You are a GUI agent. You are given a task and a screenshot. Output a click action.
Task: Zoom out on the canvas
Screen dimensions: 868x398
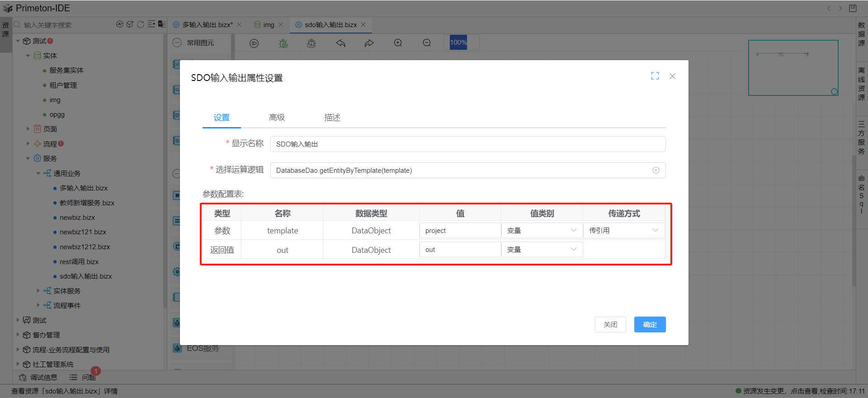pyautogui.click(x=427, y=43)
